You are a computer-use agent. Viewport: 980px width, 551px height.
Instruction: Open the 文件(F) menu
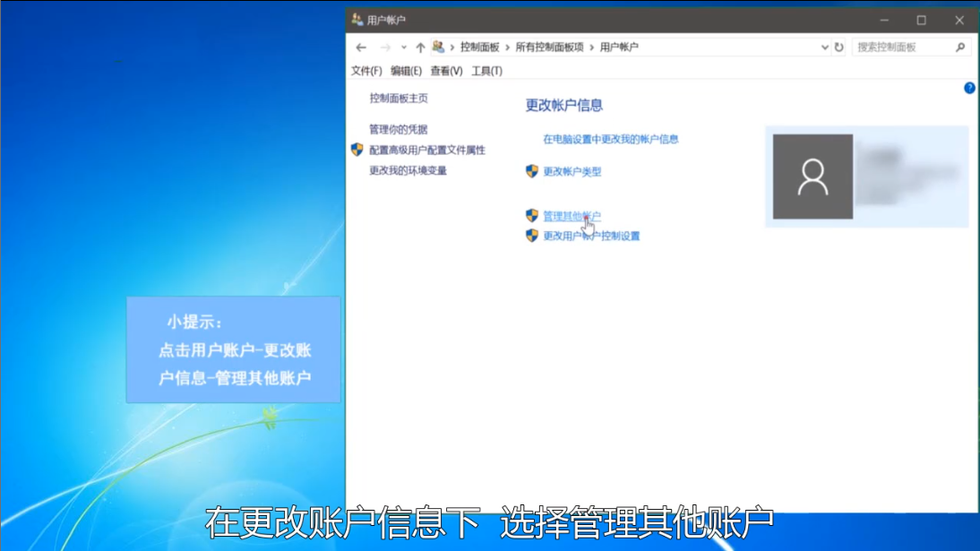pos(366,71)
